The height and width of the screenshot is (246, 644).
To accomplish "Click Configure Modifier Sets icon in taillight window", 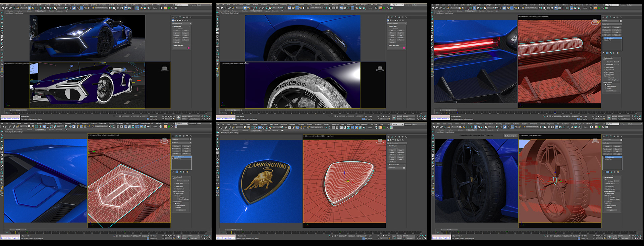I will click(x=618, y=53).
